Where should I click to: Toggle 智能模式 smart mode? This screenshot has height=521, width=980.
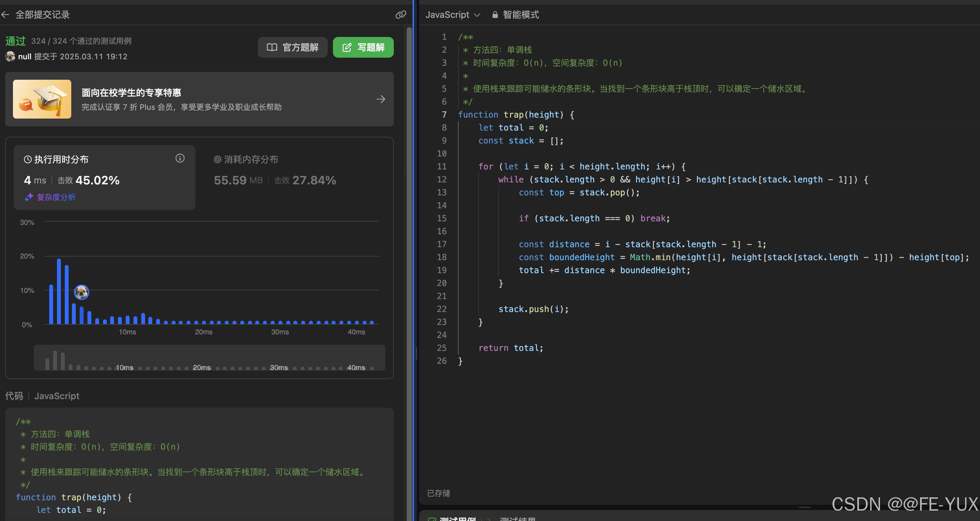(520, 15)
